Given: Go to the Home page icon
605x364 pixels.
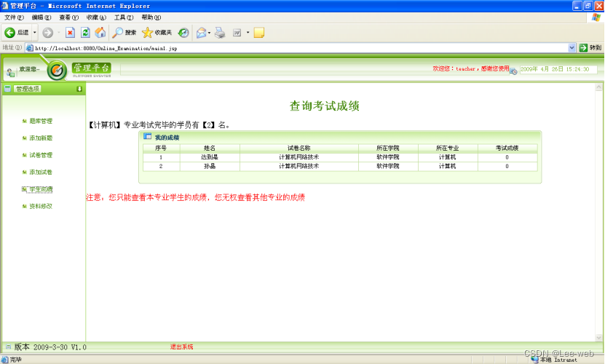Looking at the screenshot, I should point(100,33).
